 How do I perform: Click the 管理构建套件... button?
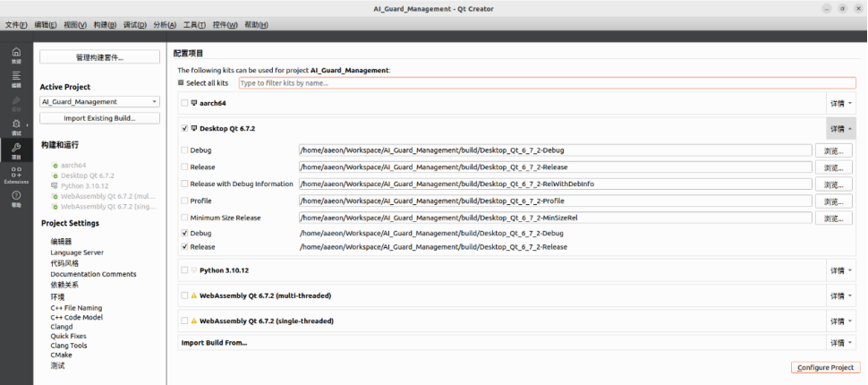pyautogui.click(x=99, y=57)
